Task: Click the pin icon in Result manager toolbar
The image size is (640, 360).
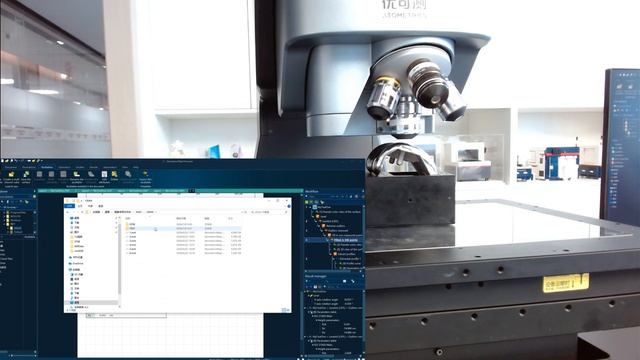Action: [x=353, y=281]
